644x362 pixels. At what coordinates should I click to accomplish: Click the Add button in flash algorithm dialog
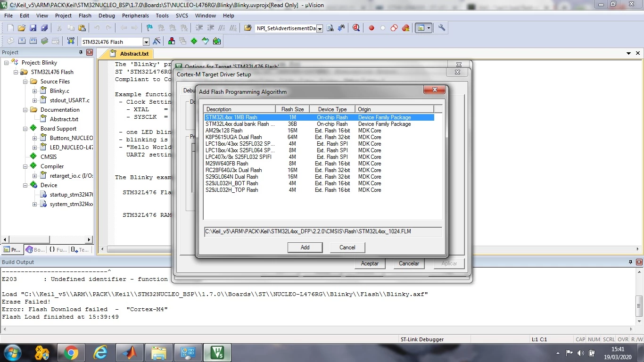(305, 247)
